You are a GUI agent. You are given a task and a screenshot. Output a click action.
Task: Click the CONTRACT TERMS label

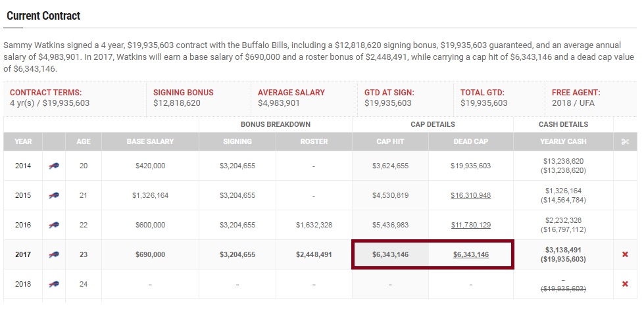point(46,93)
